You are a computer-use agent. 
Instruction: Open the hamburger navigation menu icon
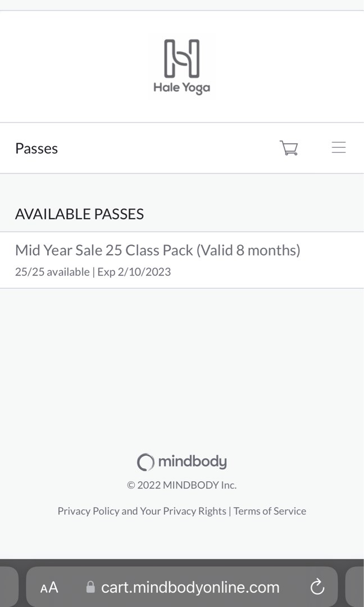click(339, 147)
